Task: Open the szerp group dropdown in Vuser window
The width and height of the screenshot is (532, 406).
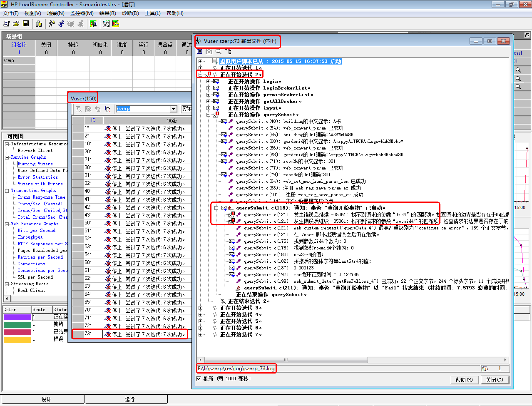Action: [x=174, y=109]
